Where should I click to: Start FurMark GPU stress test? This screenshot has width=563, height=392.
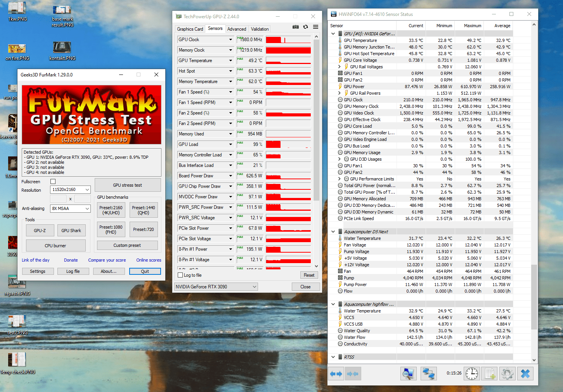click(128, 185)
